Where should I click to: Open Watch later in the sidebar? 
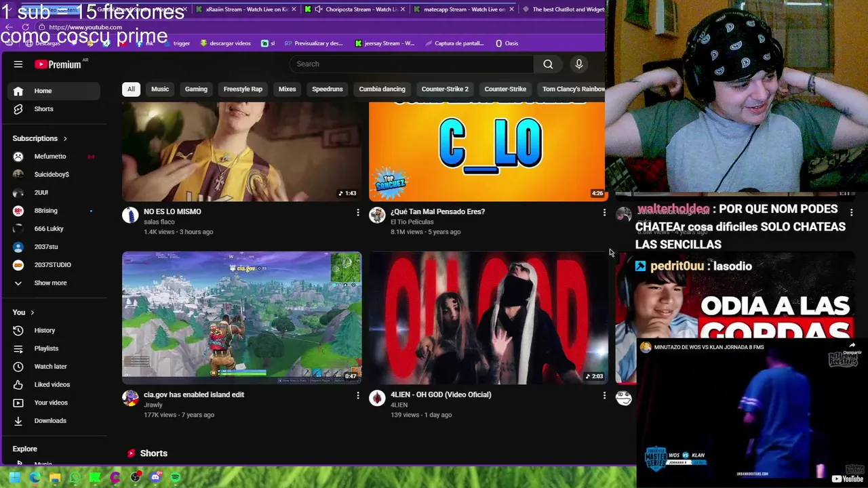(x=53, y=367)
